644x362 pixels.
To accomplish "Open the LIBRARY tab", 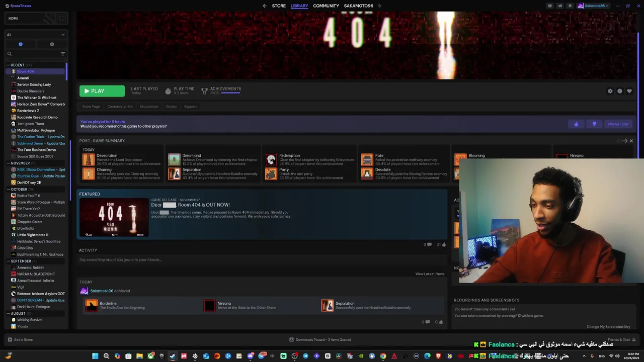I will pos(299,6).
